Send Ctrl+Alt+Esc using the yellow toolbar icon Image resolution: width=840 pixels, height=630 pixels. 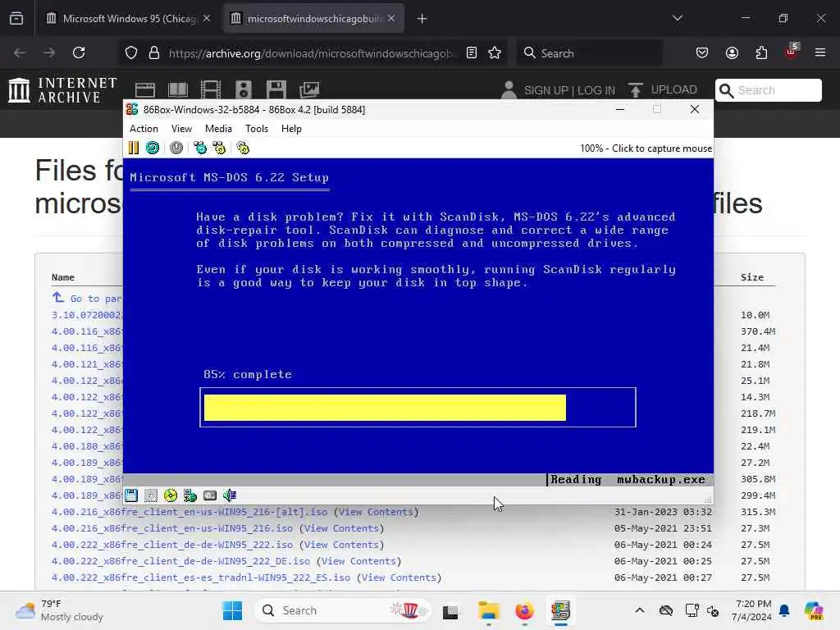click(x=219, y=148)
